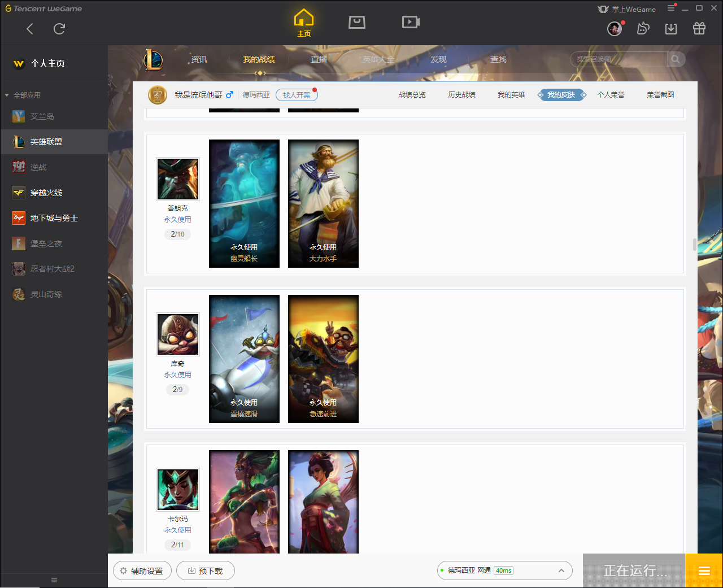Expand the 德玛西亚 网通 server dropdown
This screenshot has width=723, height=588.
[x=505, y=570]
